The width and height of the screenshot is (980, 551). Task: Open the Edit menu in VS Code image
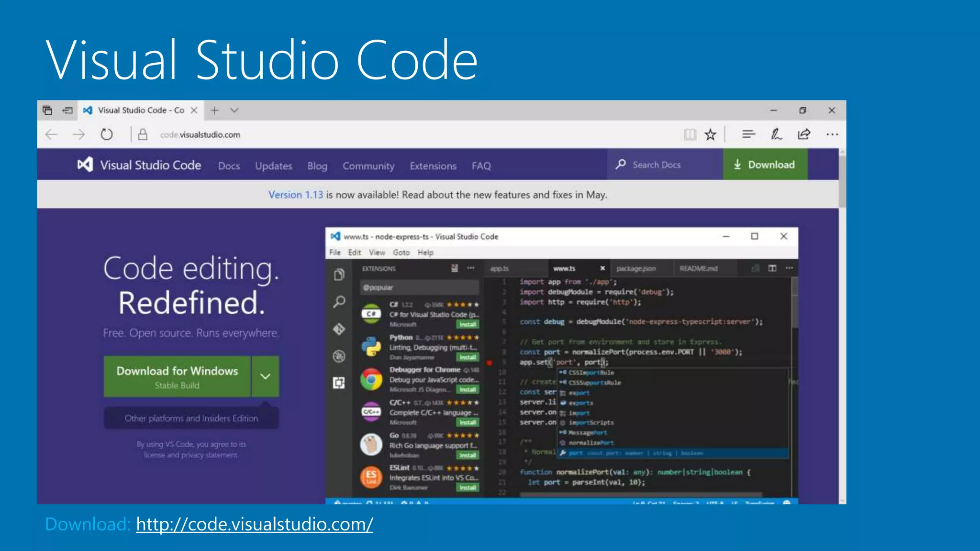[x=355, y=253]
